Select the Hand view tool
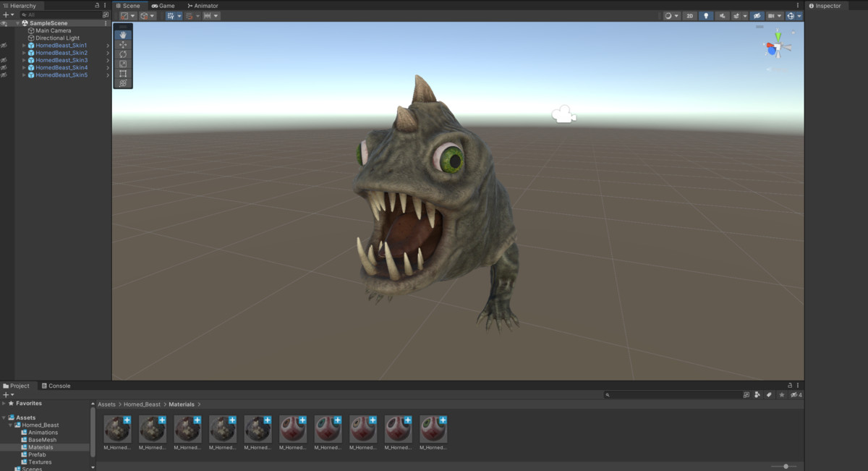The image size is (868, 471). click(123, 35)
